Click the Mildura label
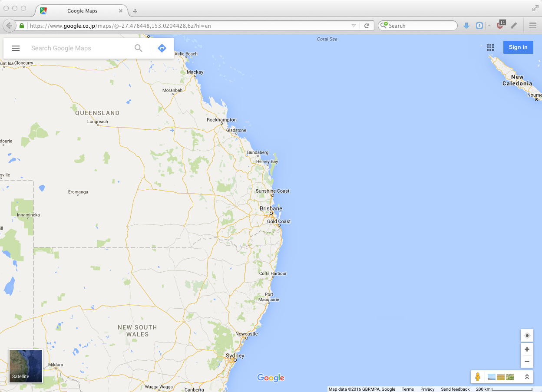Viewport: 542px width, 392px height. click(x=56, y=365)
